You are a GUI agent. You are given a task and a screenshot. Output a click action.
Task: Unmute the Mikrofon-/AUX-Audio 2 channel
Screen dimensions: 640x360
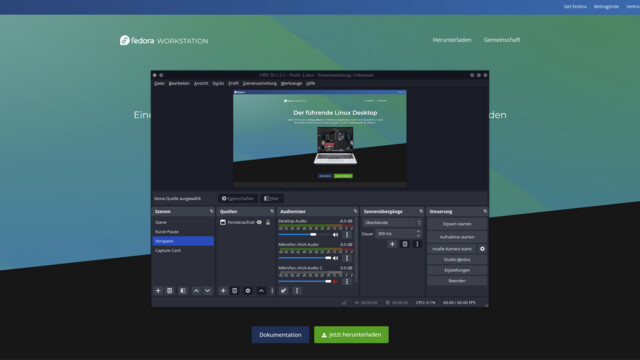(x=336, y=282)
